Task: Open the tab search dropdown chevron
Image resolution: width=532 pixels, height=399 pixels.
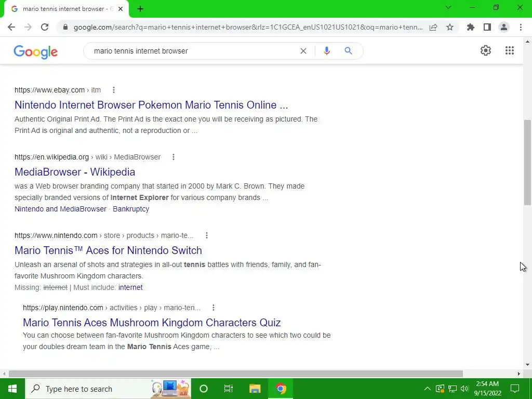Action: (x=448, y=7)
